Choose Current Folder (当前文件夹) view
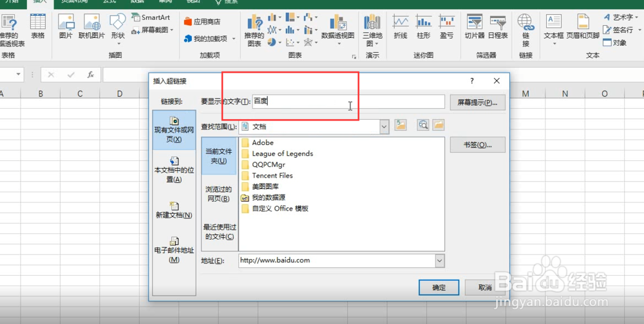 point(220,156)
